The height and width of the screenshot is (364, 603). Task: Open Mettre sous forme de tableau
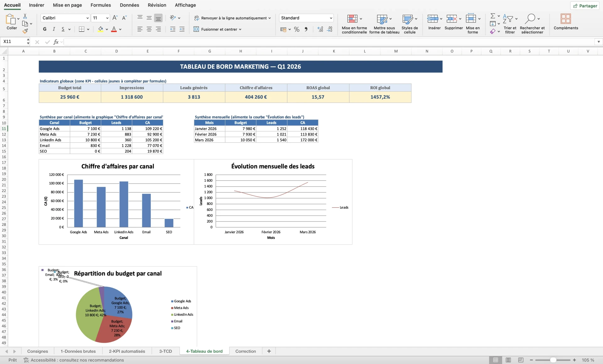[384, 24]
